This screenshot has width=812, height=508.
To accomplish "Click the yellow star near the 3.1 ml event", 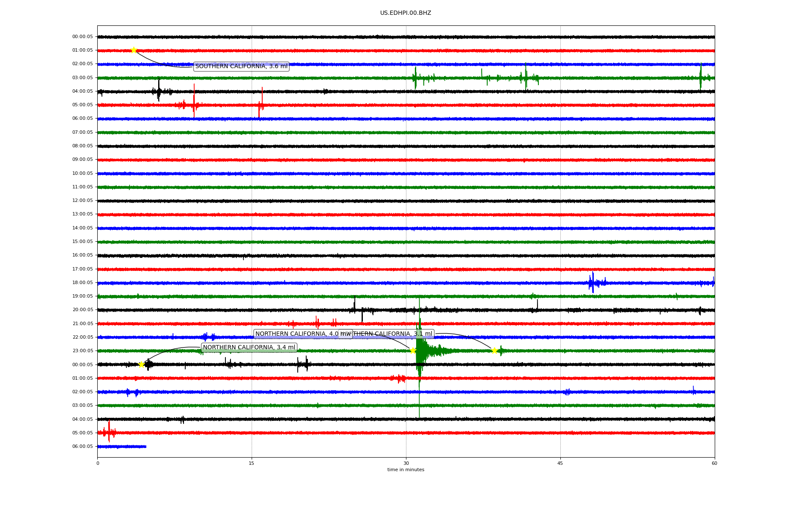I will pos(494,351).
